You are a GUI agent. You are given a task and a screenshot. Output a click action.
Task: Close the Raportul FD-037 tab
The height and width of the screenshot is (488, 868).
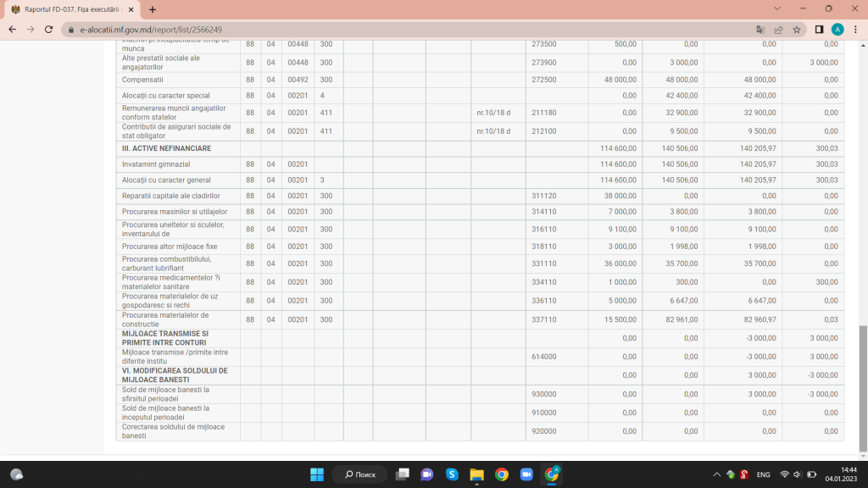[x=131, y=9]
